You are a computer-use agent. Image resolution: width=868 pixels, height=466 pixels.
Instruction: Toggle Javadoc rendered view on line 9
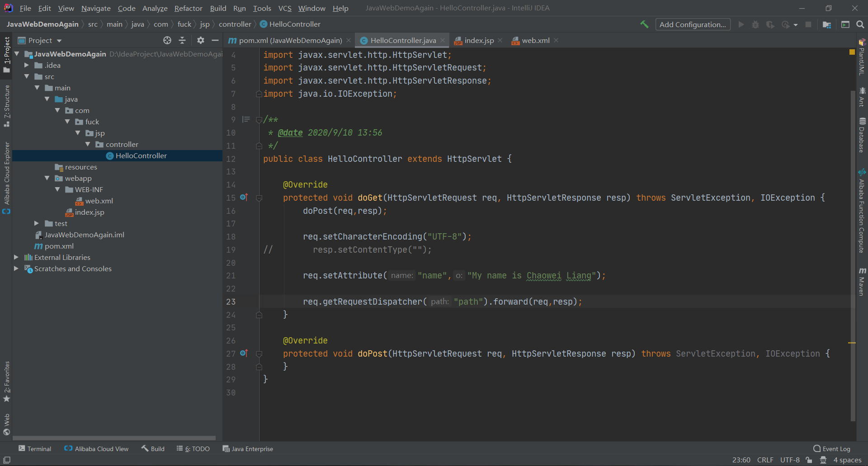(x=246, y=119)
